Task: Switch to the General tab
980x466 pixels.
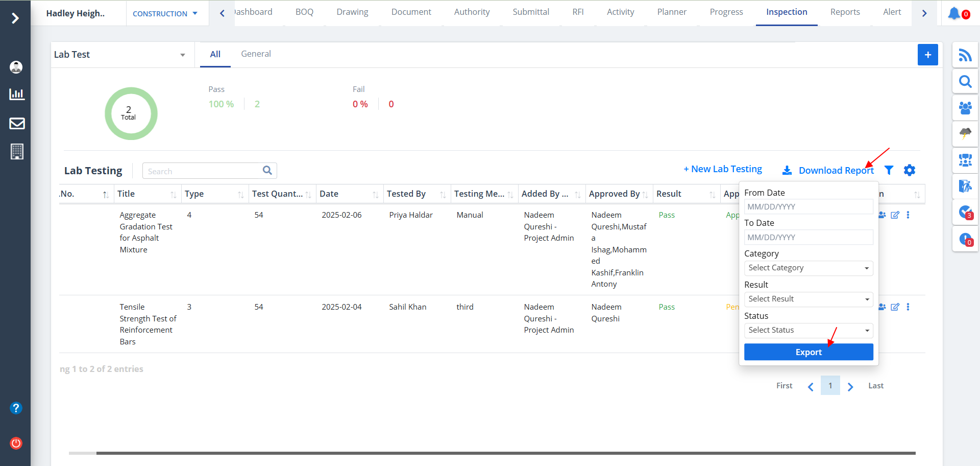Action: click(x=256, y=54)
